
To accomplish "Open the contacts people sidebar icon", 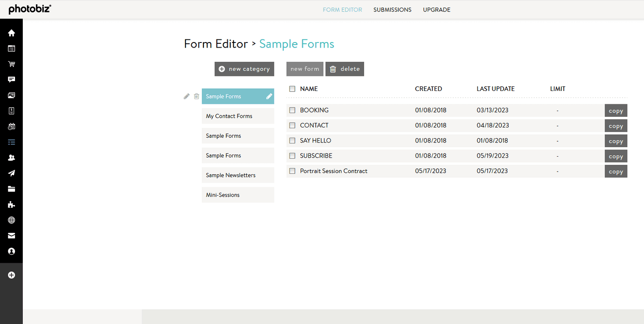I will coord(12,157).
